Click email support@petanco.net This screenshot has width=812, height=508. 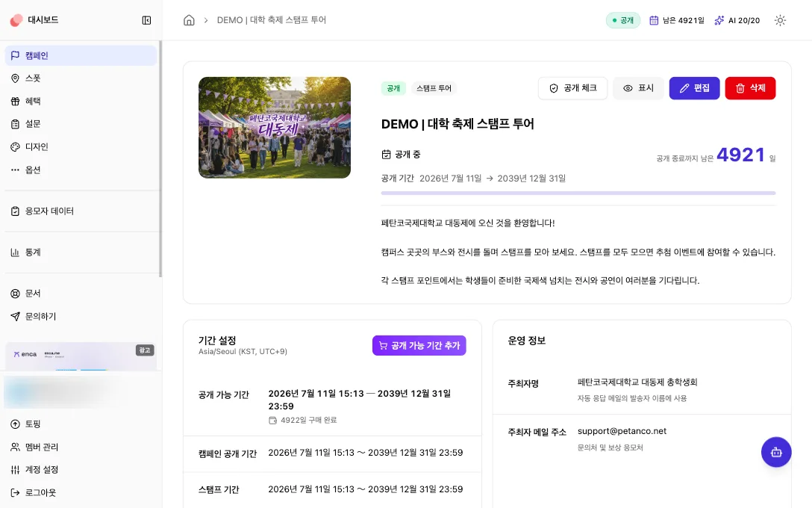click(x=622, y=431)
